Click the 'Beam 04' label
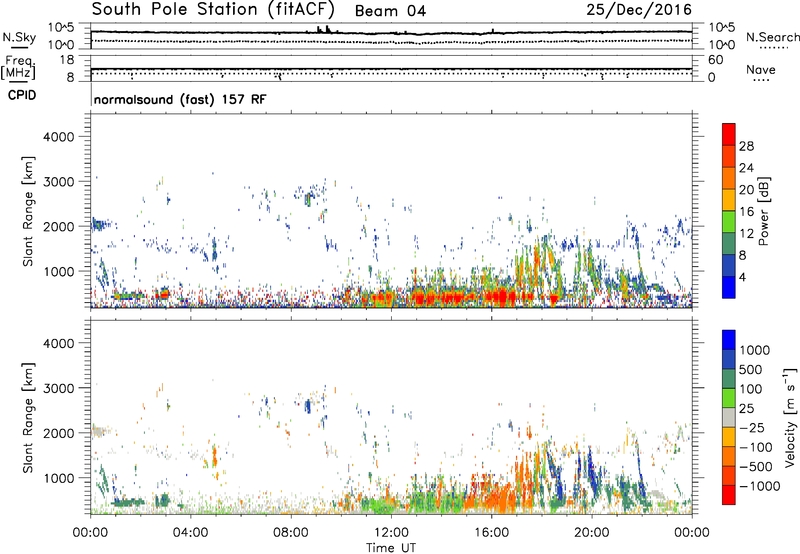Screen dimensions: 800x554 pos(390,11)
